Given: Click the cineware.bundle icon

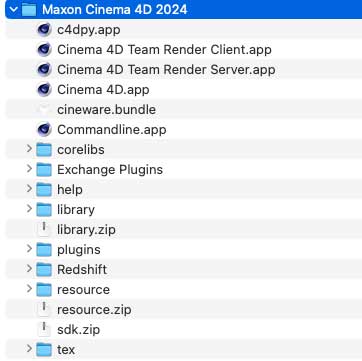Looking at the screenshot, I should coord(44,110).
